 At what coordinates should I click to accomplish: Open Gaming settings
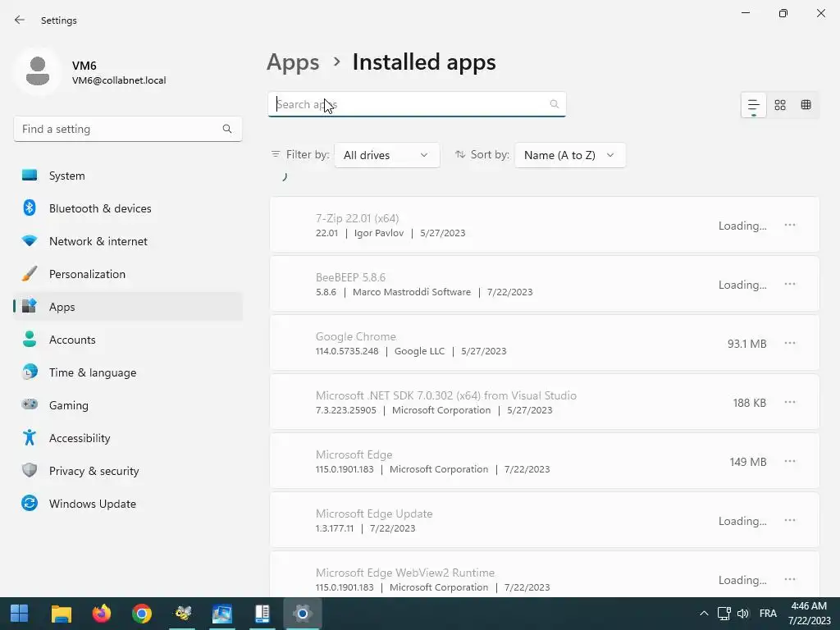(128, 405)
